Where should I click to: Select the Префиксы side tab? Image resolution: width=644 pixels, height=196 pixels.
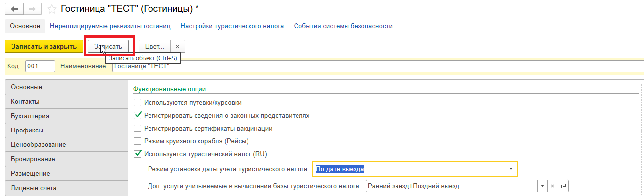(66, 130)
